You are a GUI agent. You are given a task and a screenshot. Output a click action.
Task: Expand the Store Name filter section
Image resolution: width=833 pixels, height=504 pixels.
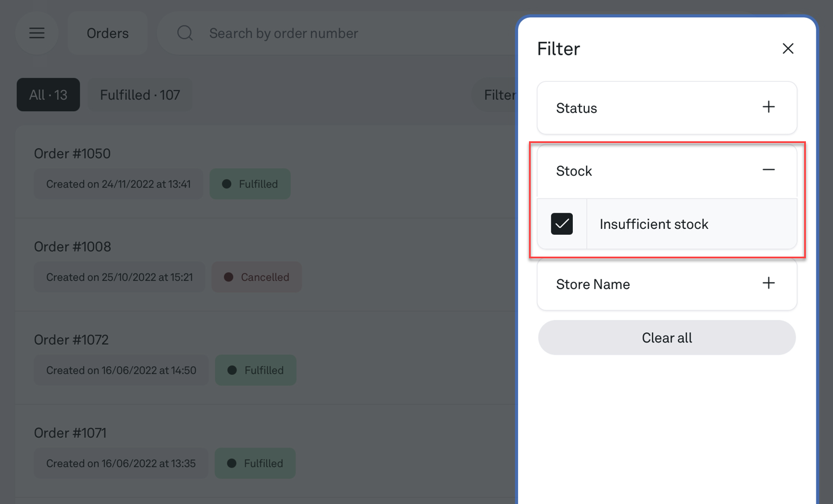click(x=768, y=283)
